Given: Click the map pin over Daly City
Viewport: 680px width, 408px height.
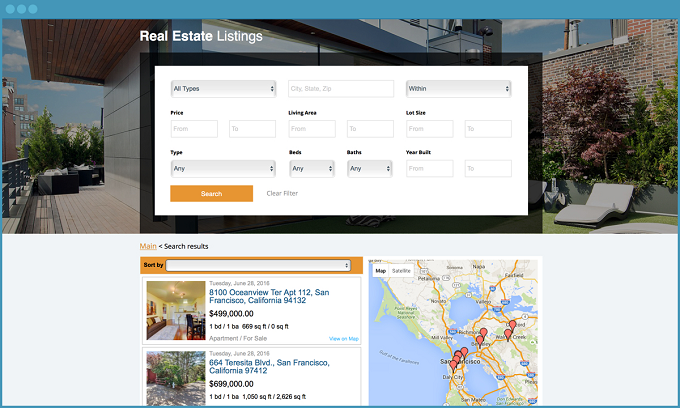Looking at the screenshot, I should (453, 367).
